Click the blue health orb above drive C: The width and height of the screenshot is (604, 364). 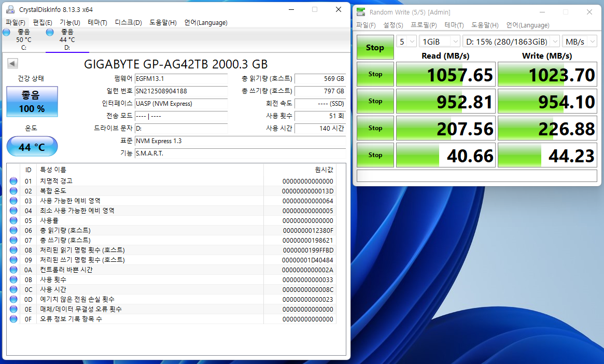click(7, 32)
